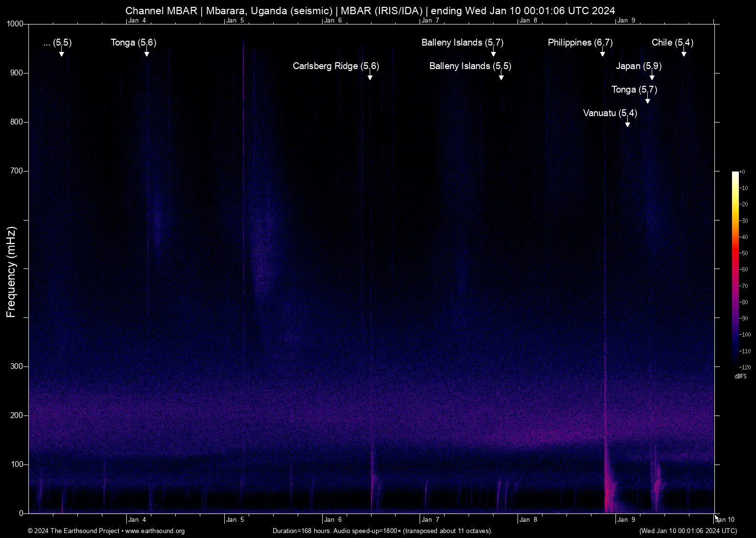Click the arrow below Tonga (5.6) label

point(146,53)
